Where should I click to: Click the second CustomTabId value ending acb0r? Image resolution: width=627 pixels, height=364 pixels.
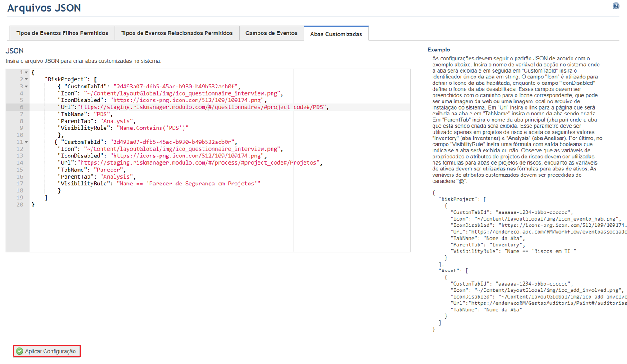172,142
